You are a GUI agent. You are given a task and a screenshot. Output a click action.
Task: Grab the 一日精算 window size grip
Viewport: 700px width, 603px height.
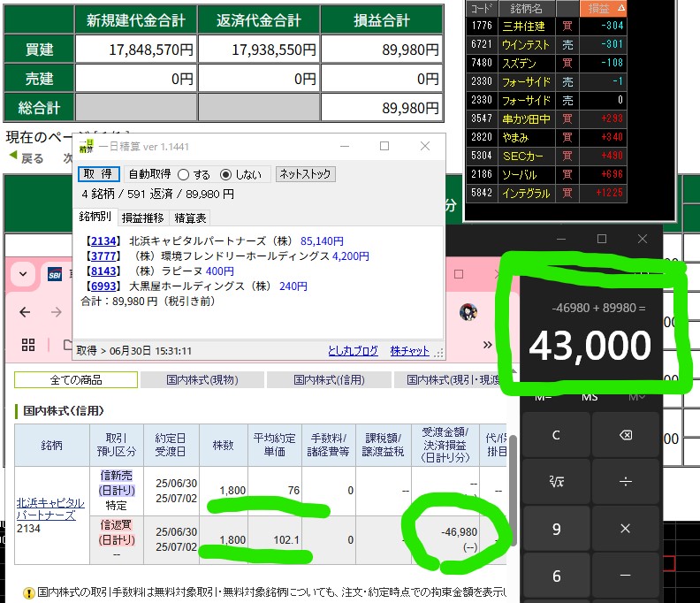click(x=439, y=354)
